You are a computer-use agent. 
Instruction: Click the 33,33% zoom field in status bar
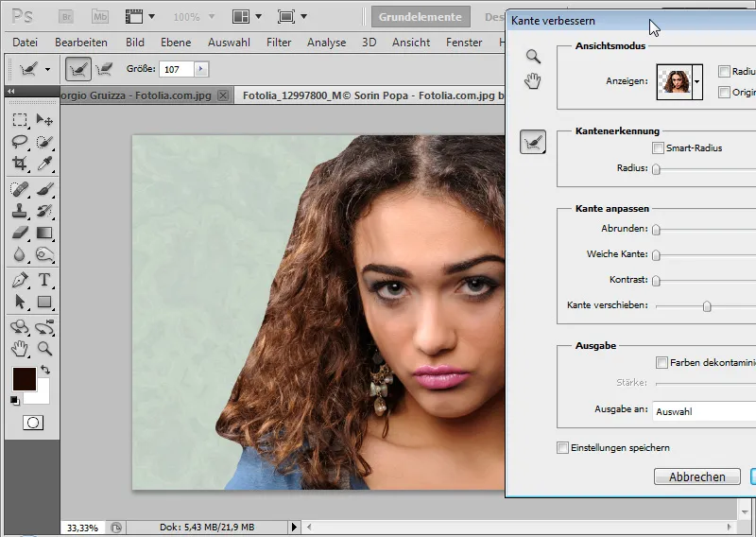click(82, 528)
